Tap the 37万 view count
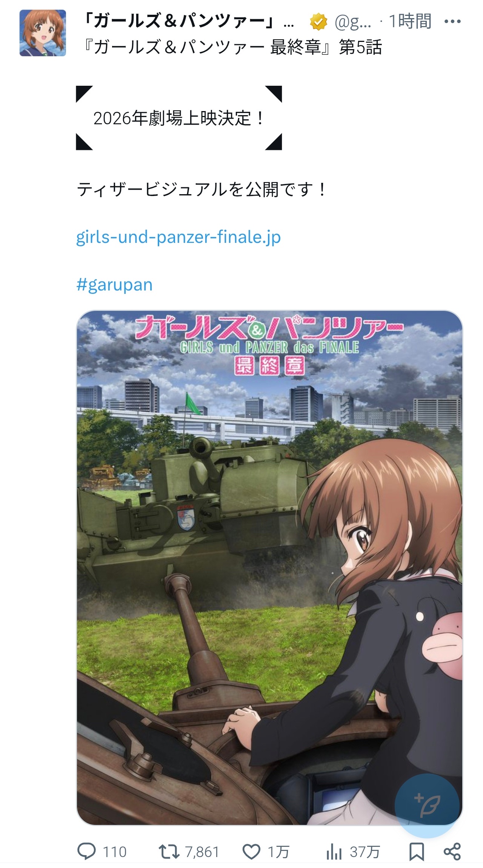Screen dimensions: 483x868 coord(365,852)
